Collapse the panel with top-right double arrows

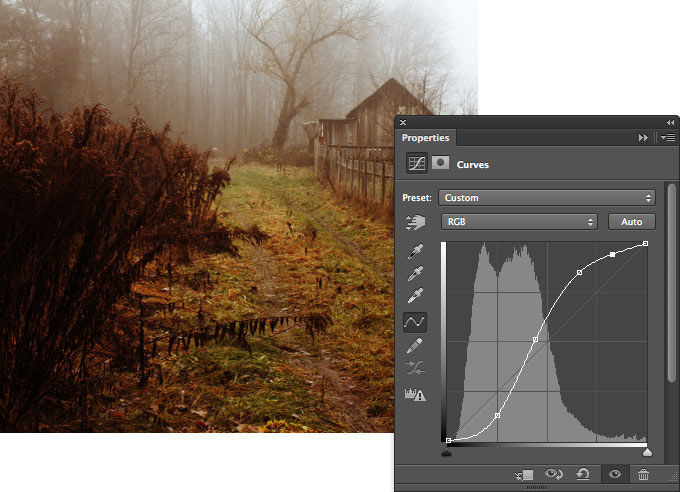(670, 122)
